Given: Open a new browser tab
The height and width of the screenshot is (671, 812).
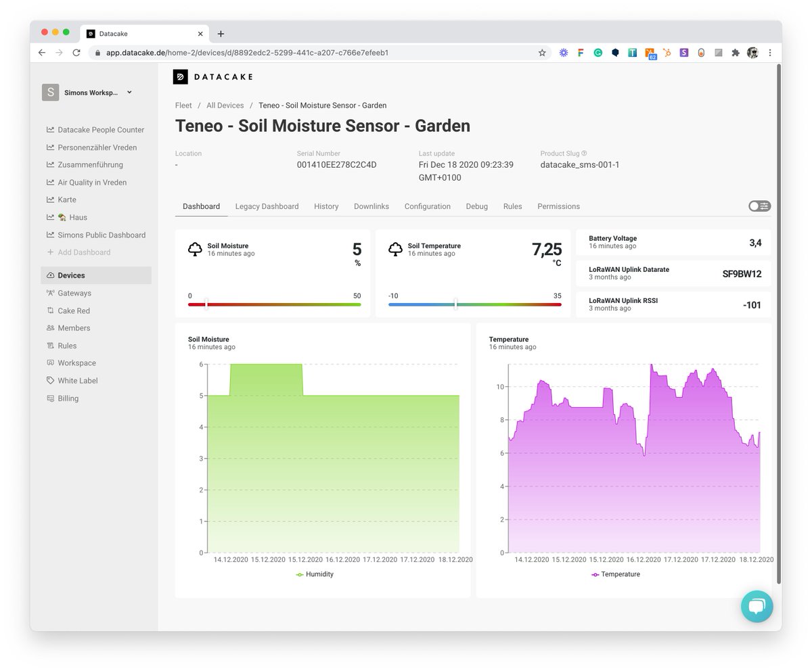Looking at the screenshot, I should (221, 34).
